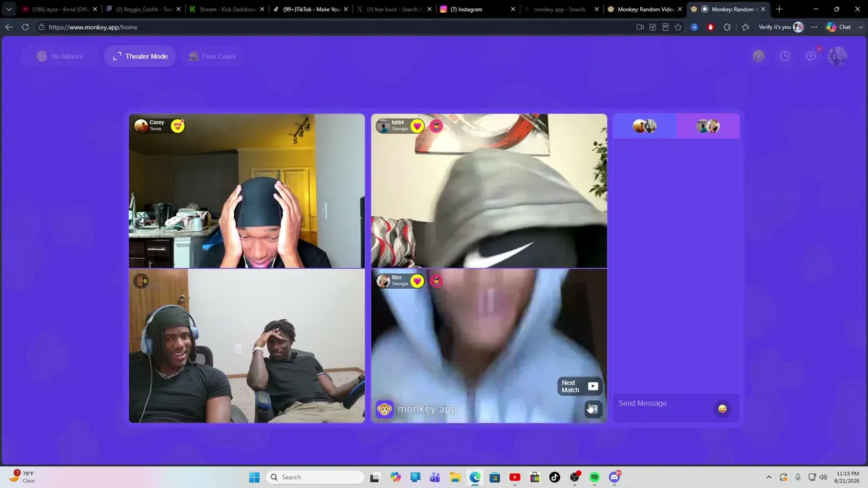Open the clock showing 11:15 PM
The height and width of the screenshot is (488, 868).
848,477
